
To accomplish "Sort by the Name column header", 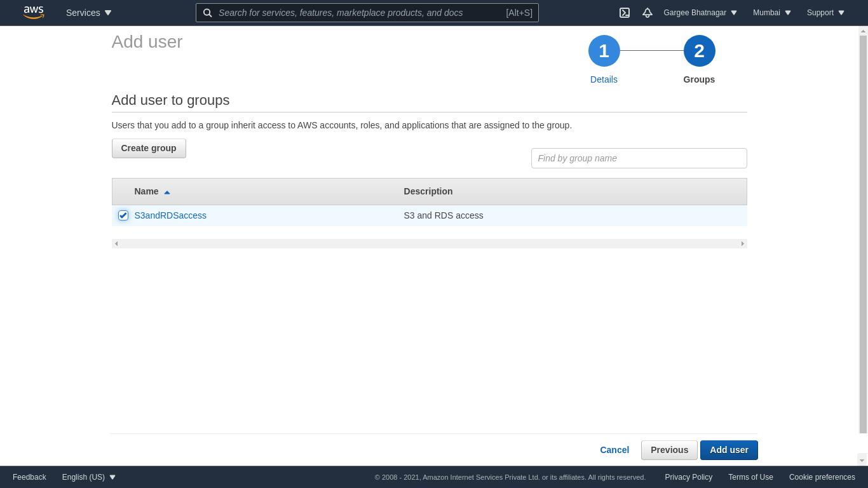I will point(146,191).
